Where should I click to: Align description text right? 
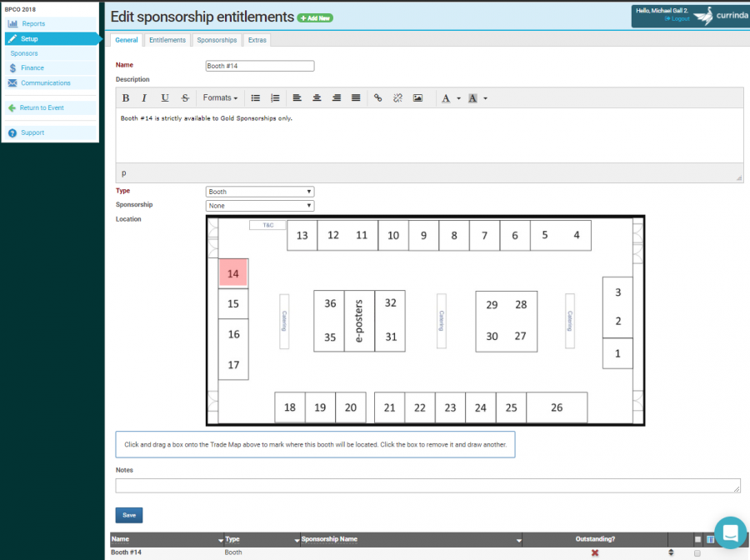point(337,98)
